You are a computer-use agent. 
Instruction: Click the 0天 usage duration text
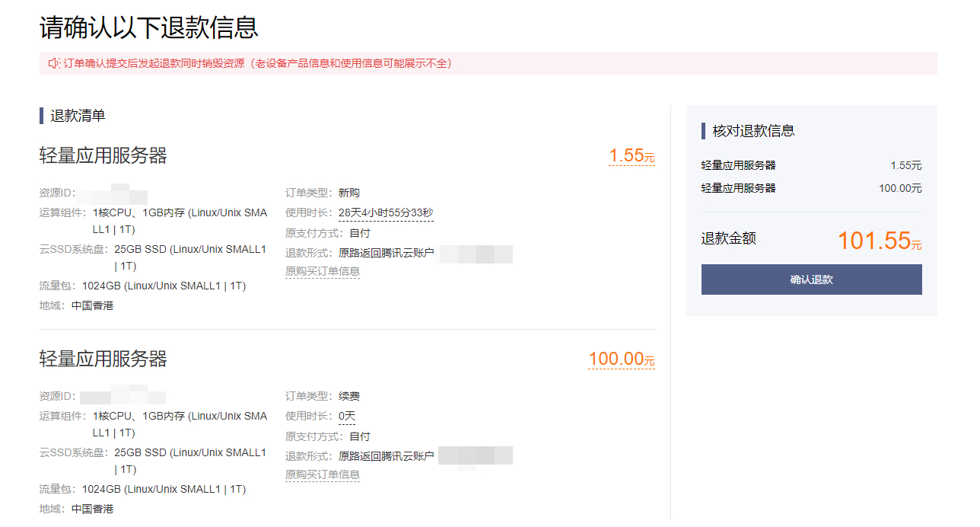pos(347,416)
